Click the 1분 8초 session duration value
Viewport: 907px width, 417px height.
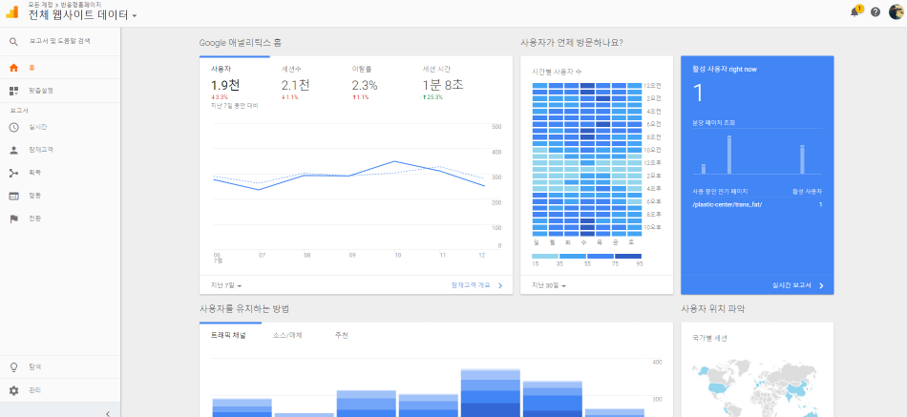[x=443, y=86]
